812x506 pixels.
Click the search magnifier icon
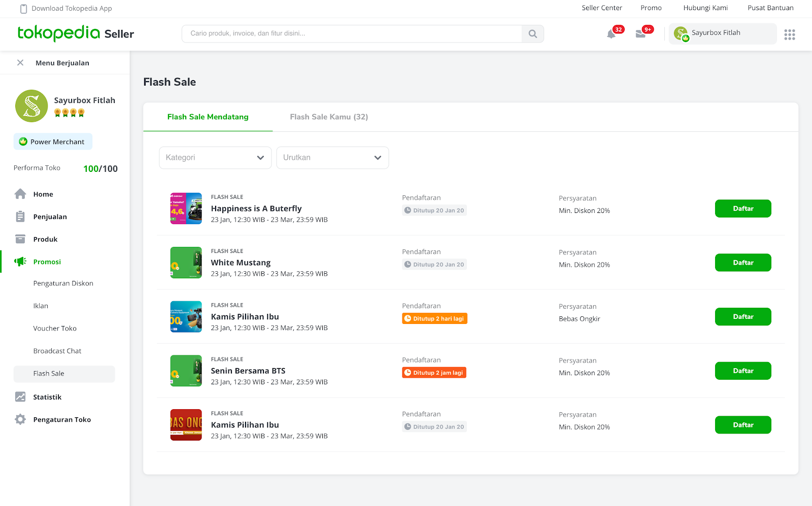pos(532,33)
